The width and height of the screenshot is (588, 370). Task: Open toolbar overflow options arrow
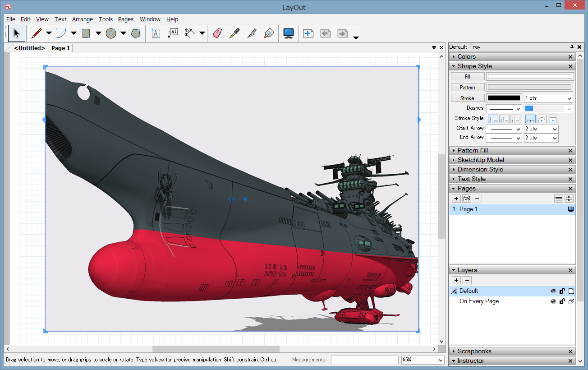[356, 38]
